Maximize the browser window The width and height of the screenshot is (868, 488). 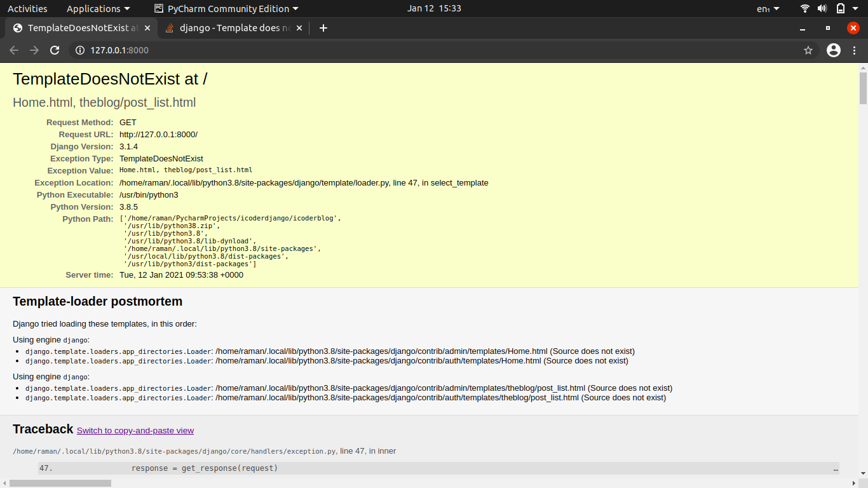click(828, 28)
